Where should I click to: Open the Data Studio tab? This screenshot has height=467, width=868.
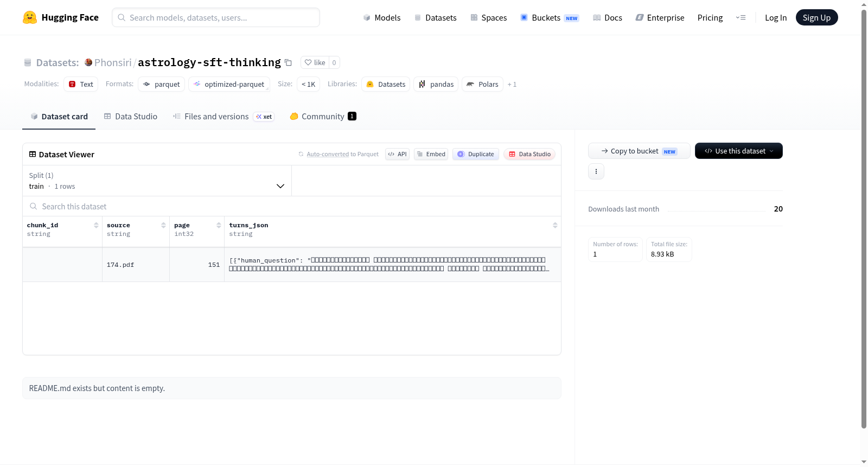131,117
